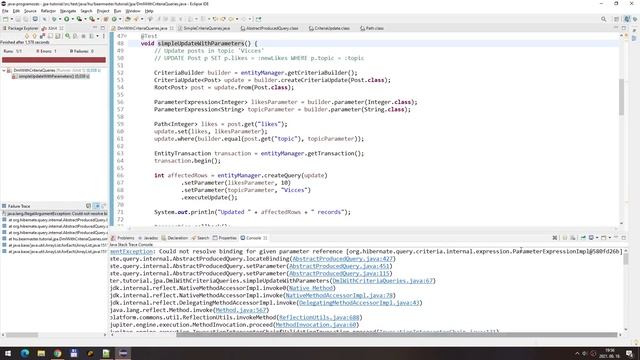This screenshot has width=640, height=360.
Task: Click the JUnit Rerun Test icon
Action: coord(67,36)
